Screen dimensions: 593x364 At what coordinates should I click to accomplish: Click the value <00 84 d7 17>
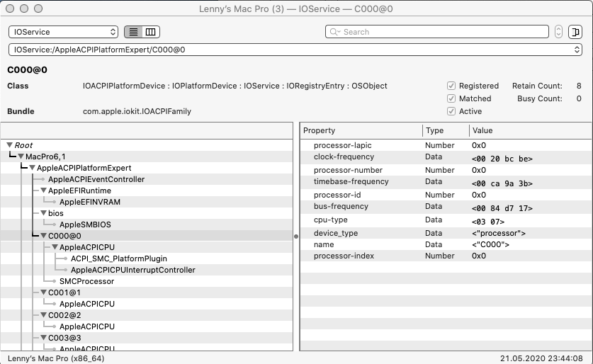coord(502,208)
